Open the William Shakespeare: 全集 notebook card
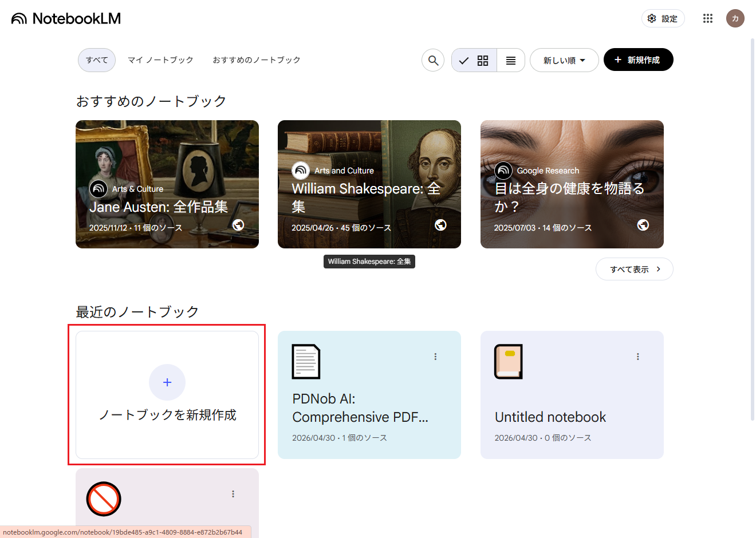Viewport: 756px width, 538px height. coord(369,184)
